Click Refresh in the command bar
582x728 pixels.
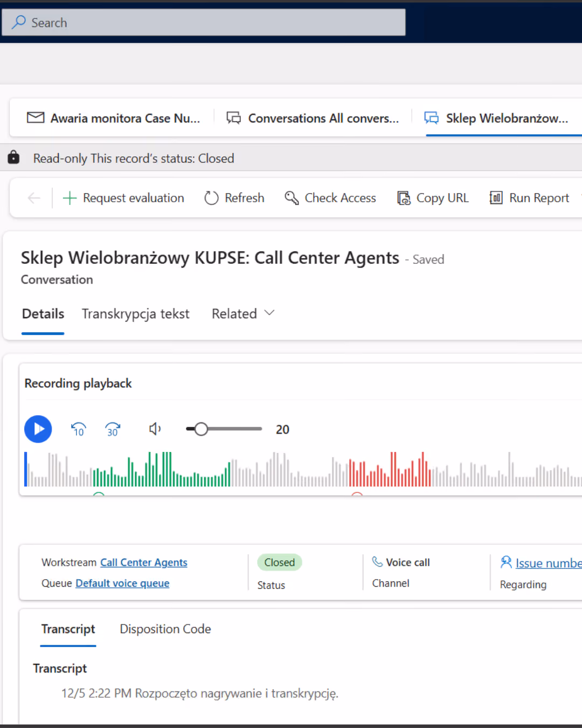234,198
